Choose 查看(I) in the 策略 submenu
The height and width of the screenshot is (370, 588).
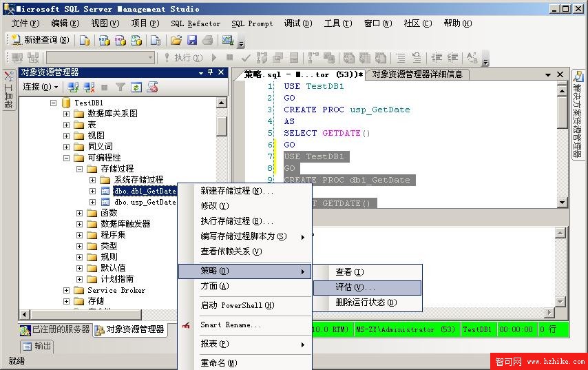(367, 272)
